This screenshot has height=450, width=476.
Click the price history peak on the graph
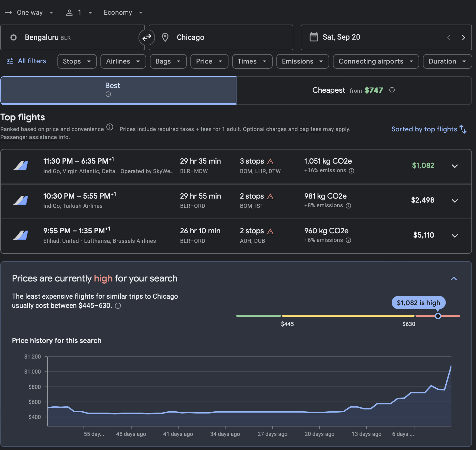pos(451,366)
